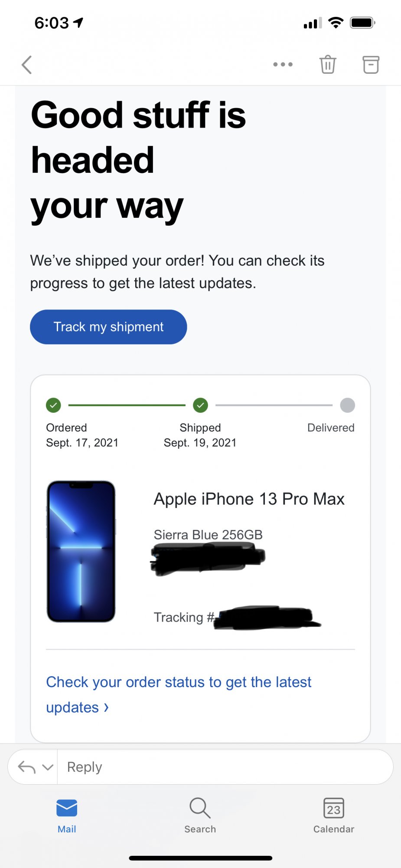
Task: Open the three-dot more options menu
Action: 283,64
